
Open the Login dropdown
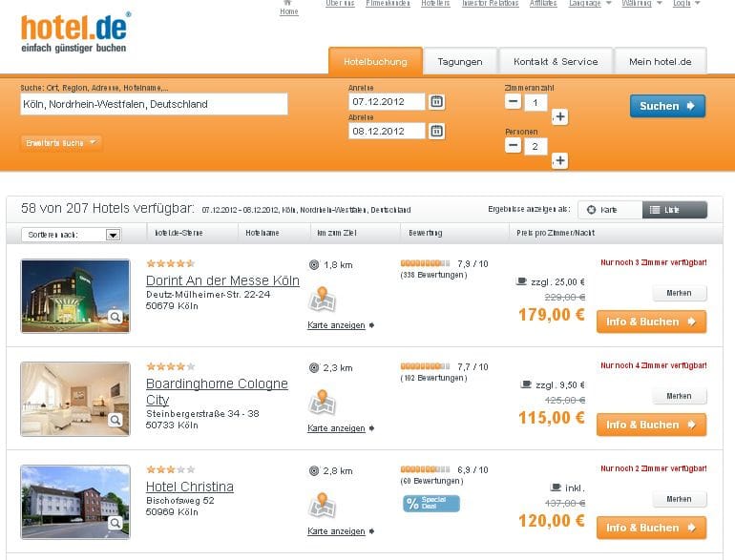click(x=685, y=3)
